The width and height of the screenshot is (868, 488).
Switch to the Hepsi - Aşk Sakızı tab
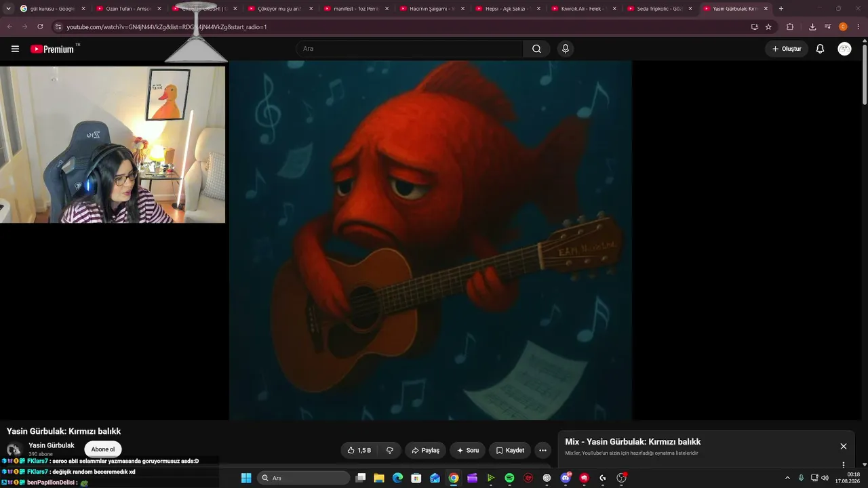point(507,9)
